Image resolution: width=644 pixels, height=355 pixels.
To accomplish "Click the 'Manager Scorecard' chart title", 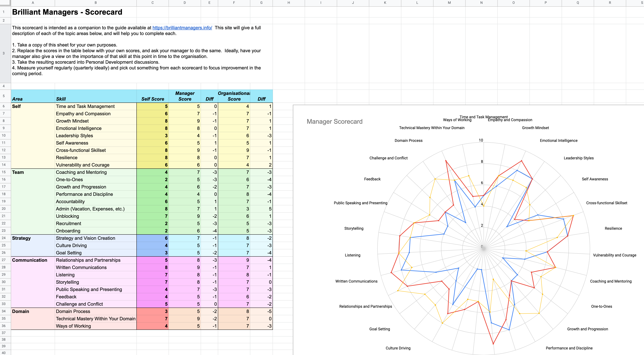I will (x=335, y=121).
